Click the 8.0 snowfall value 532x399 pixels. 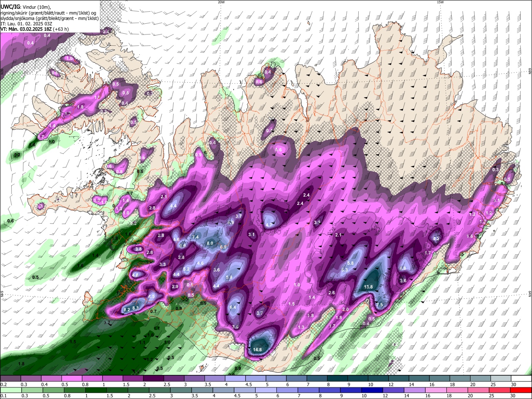click(x=210, y=243)
